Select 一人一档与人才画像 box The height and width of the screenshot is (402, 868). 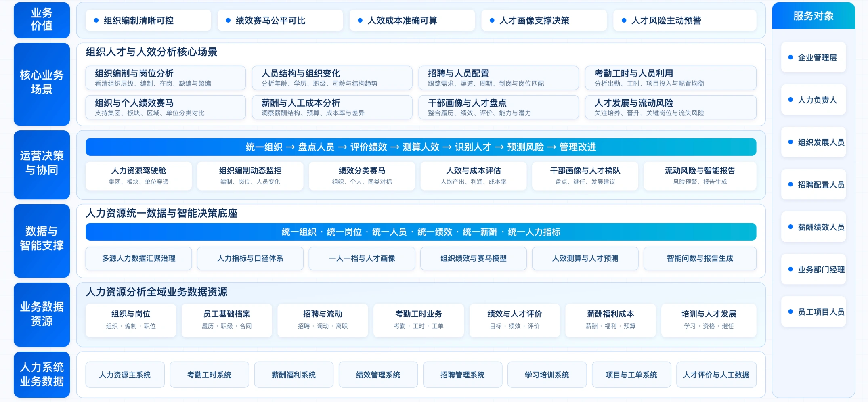pos(362,258)
